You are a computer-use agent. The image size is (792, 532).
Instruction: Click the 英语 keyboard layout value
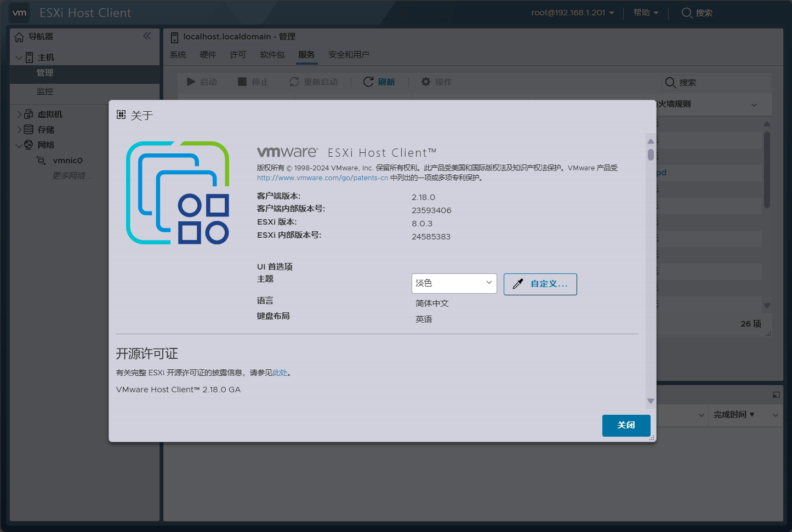[424, 319]
